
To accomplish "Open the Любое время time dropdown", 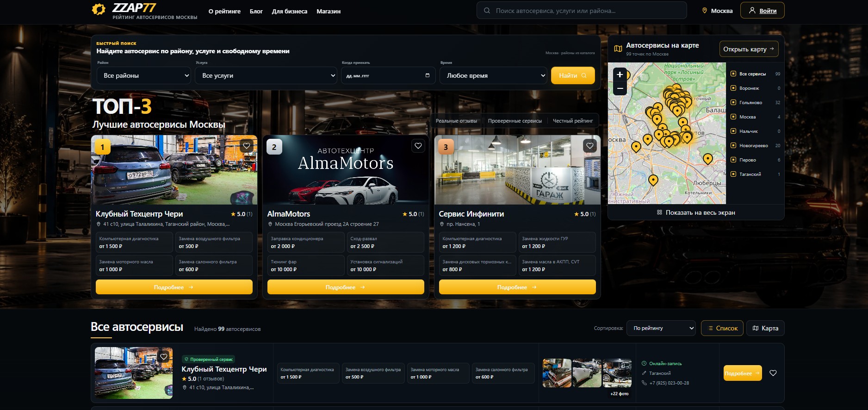I will pos(494,75).
